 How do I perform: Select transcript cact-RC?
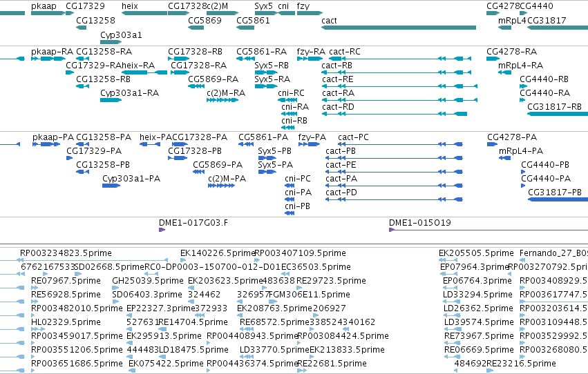pos(400,59)
